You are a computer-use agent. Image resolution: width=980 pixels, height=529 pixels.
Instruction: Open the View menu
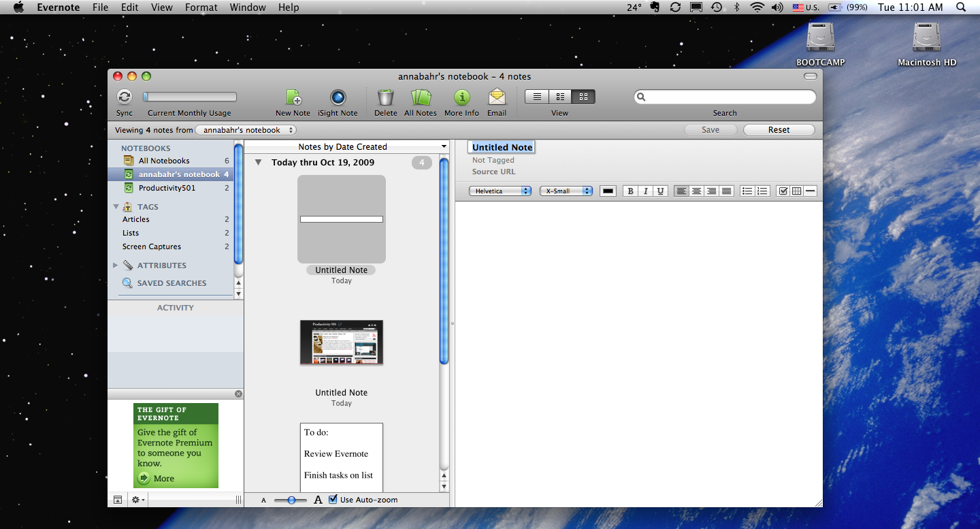162,7
